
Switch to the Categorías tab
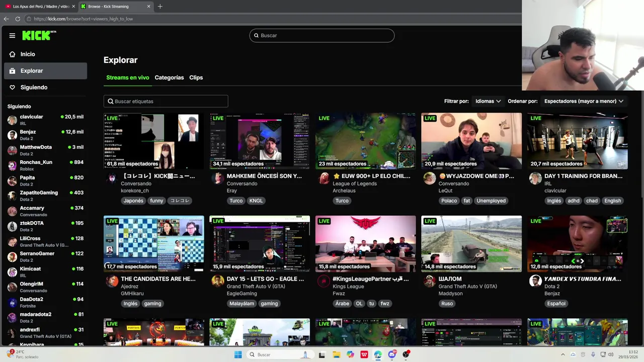[x=169, y=78]
